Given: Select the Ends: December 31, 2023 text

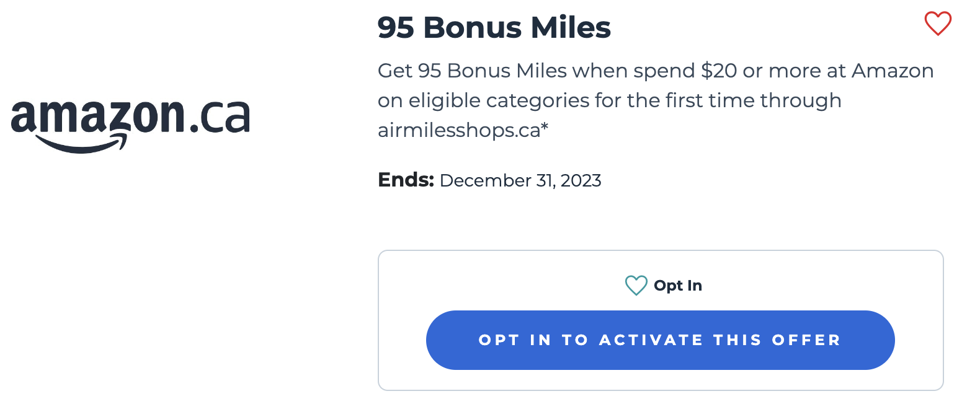Looking at the screenshot, I should pos(489,180).
